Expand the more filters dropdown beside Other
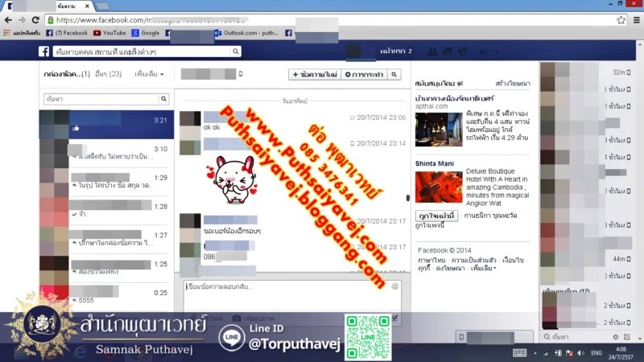Image resolution: width=644 pixels, height=362 pixels. 149,74
